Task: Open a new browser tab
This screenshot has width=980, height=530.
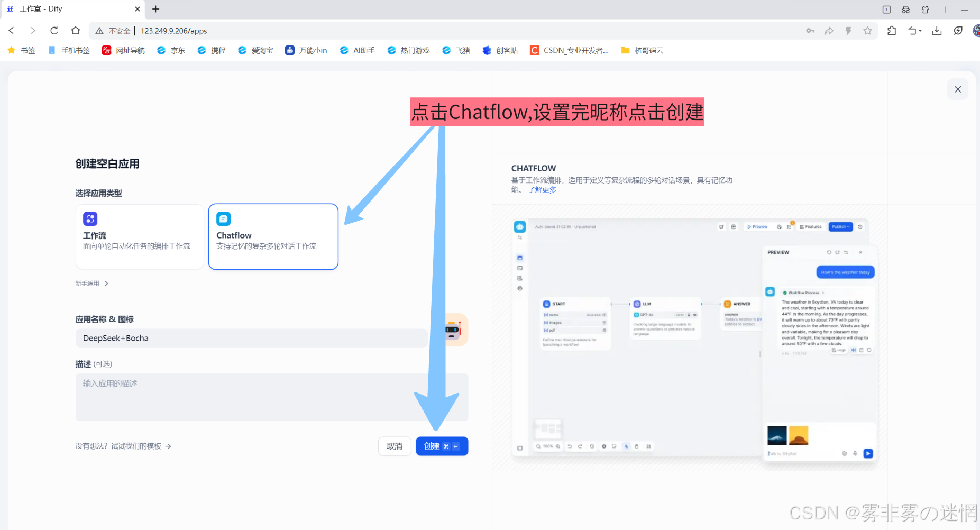Action: [155, 9]
